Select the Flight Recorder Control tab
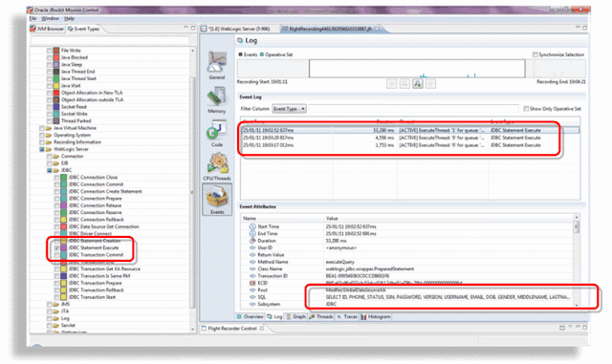Image resolution: width=612 pixels, height=364 pixels. pos(232,328)
